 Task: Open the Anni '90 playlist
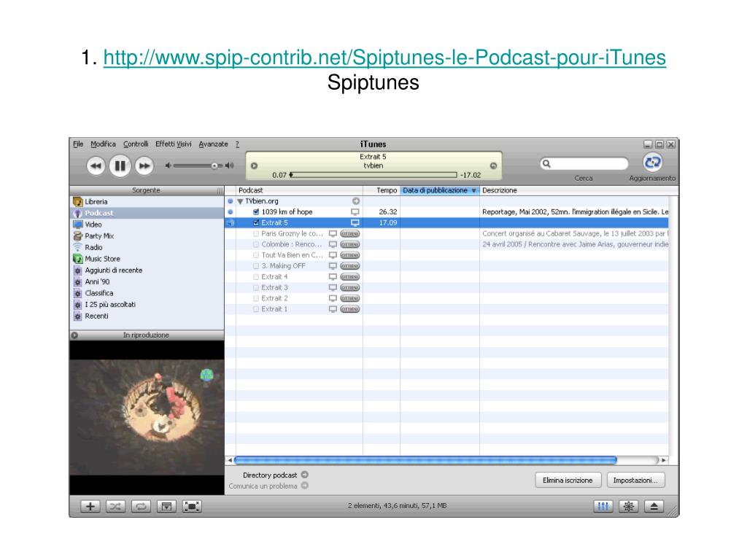point(147,281)
